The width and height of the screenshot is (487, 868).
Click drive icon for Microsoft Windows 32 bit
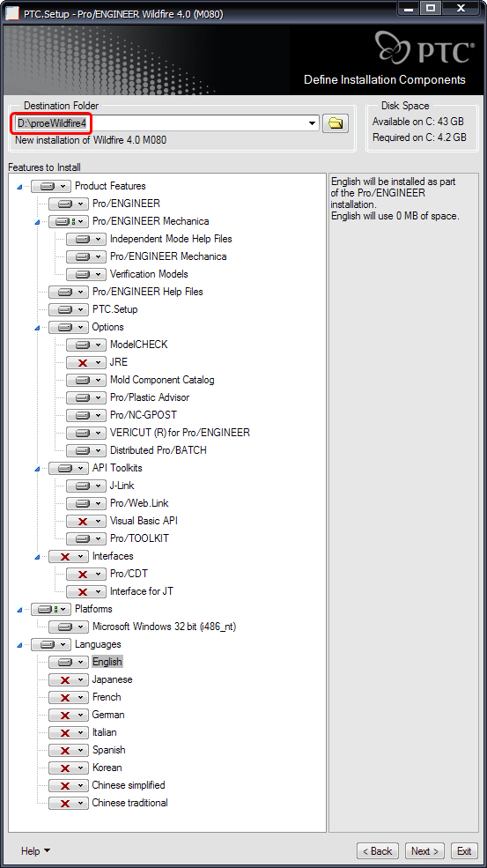click(x=64, y=627)
